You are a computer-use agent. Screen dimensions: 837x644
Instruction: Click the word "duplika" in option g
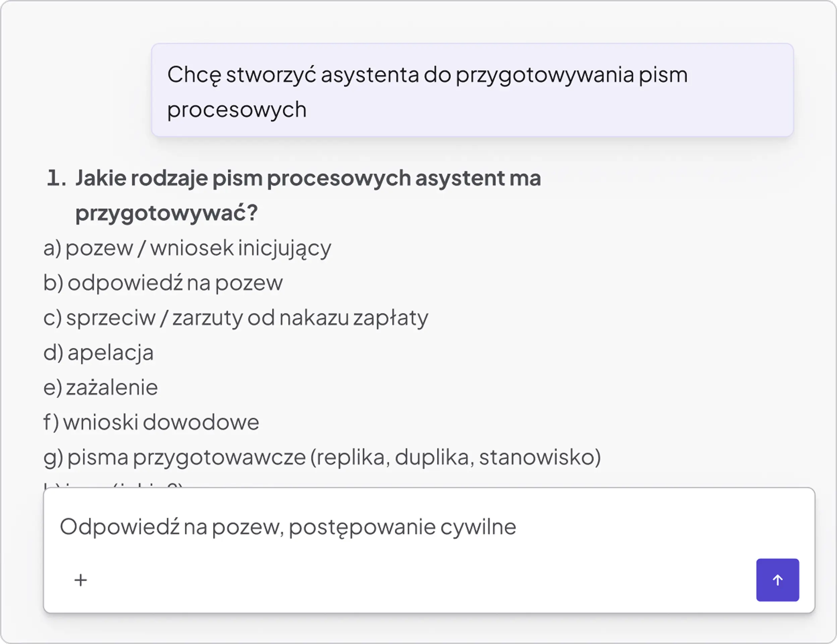(x=432, y=457)
